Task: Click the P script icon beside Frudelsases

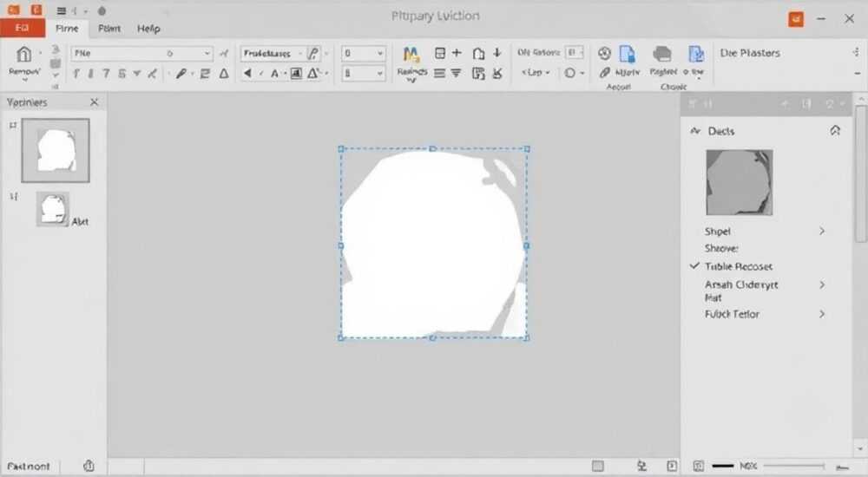Action: [x=313, y=53]
